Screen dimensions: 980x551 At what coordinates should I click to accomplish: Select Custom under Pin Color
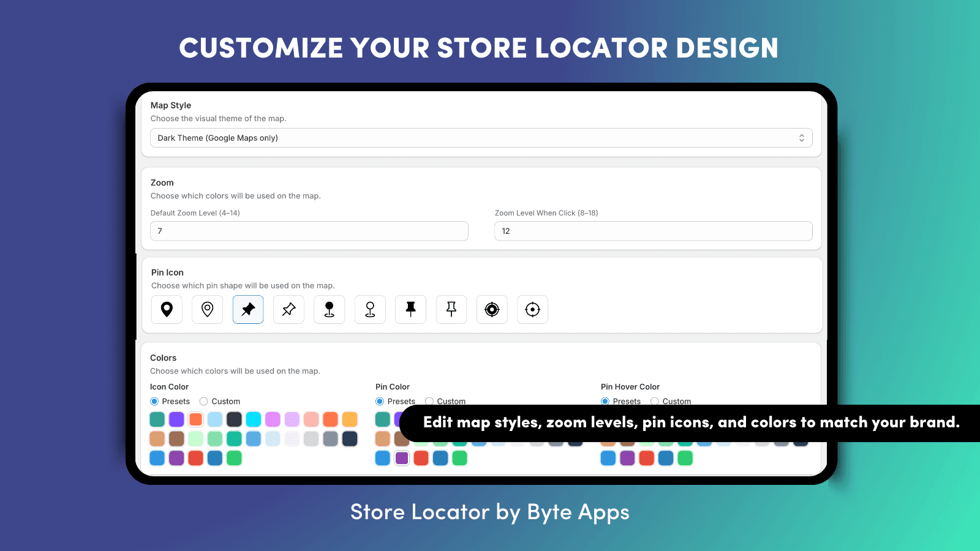pyautogui.click(x=429, y=402)
